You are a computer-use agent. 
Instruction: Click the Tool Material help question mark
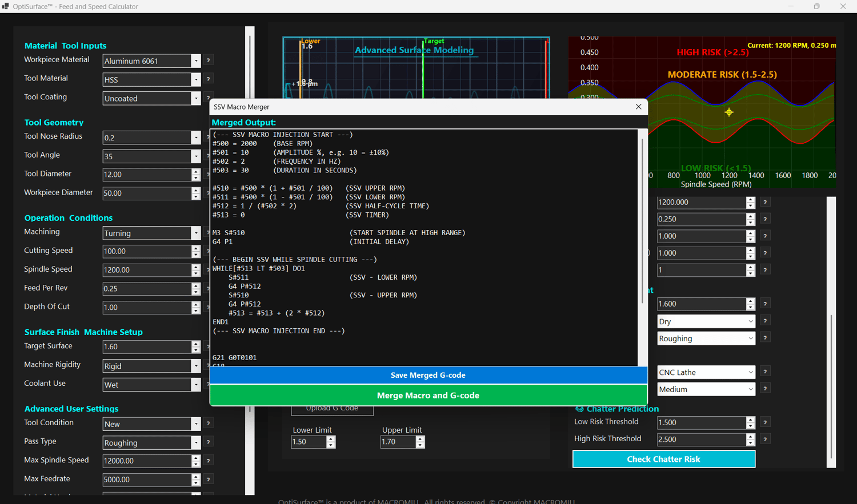[x=209, y=79]
